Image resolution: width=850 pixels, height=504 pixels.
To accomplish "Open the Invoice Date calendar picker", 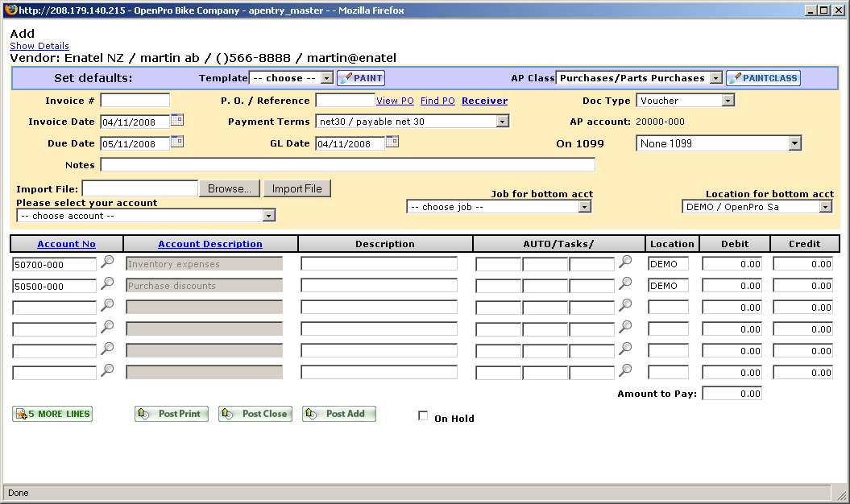I will pyautogui.click(x=177, y=121).
